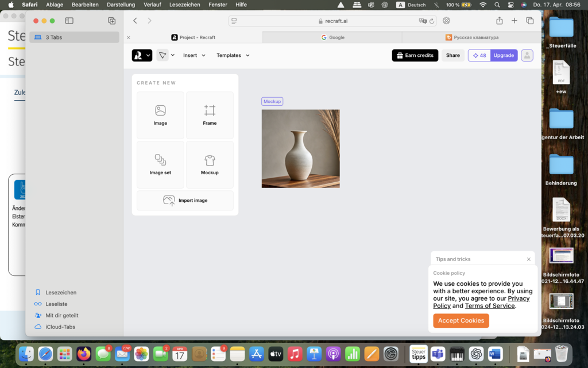Open Steuer tipps app in the Dock

[x=419, y=354]
